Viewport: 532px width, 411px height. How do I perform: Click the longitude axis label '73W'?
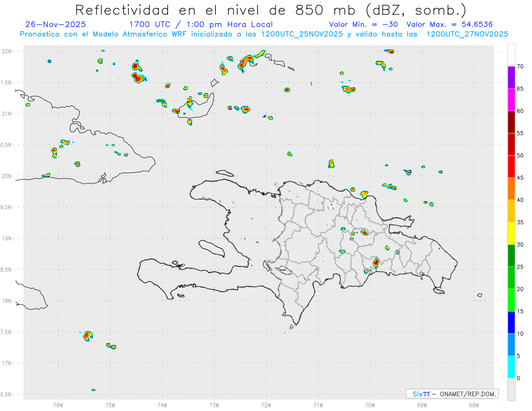pos(214,405)
